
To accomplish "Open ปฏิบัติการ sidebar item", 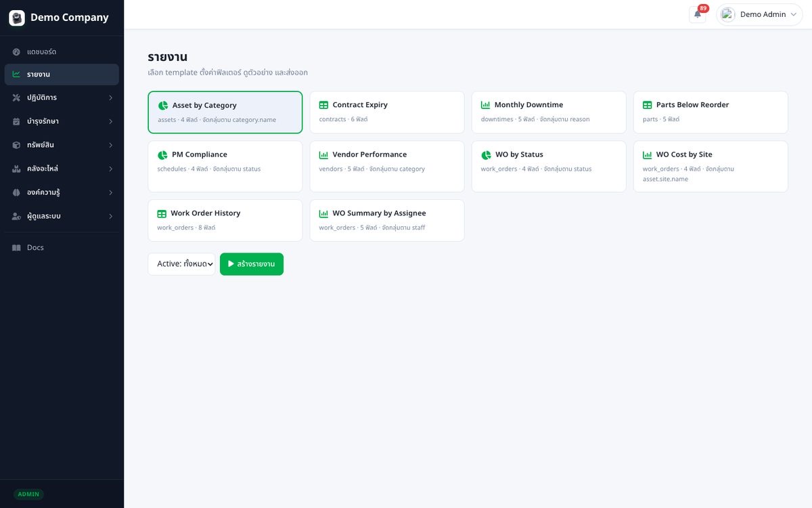I will tap(62, 98).
